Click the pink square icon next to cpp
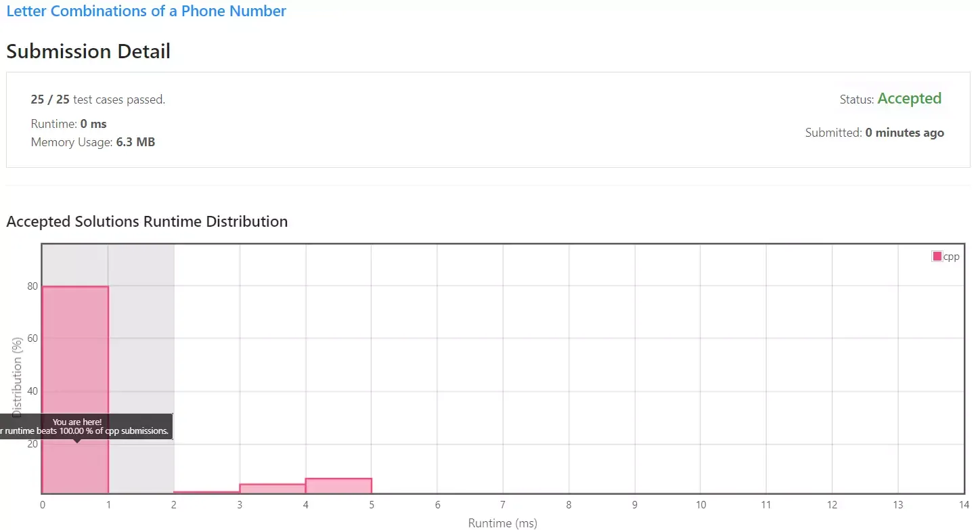Viewport: 980px width, 530px height. pyautogui.click(x=937, y=256)
